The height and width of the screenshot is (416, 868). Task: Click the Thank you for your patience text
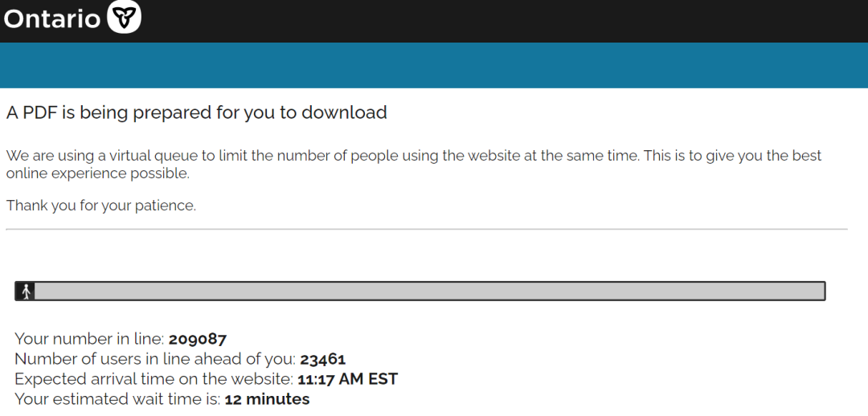point(101,206)
